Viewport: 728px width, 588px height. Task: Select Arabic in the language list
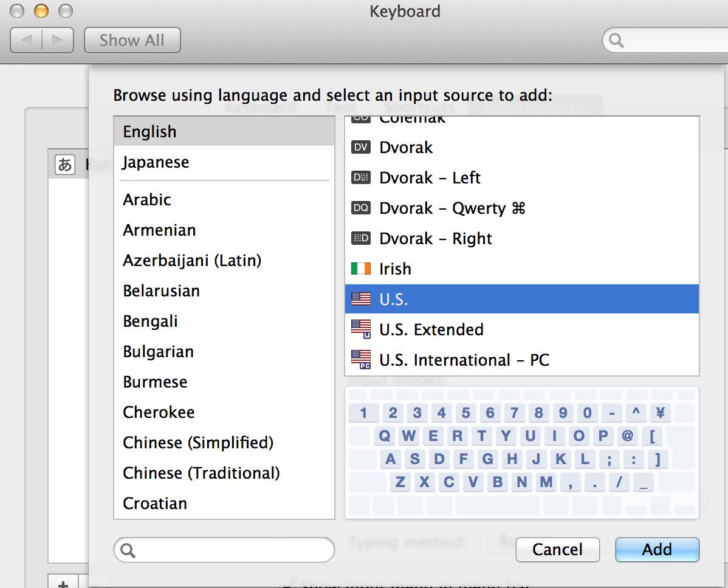pyautogui.click(x=146, y=199)
